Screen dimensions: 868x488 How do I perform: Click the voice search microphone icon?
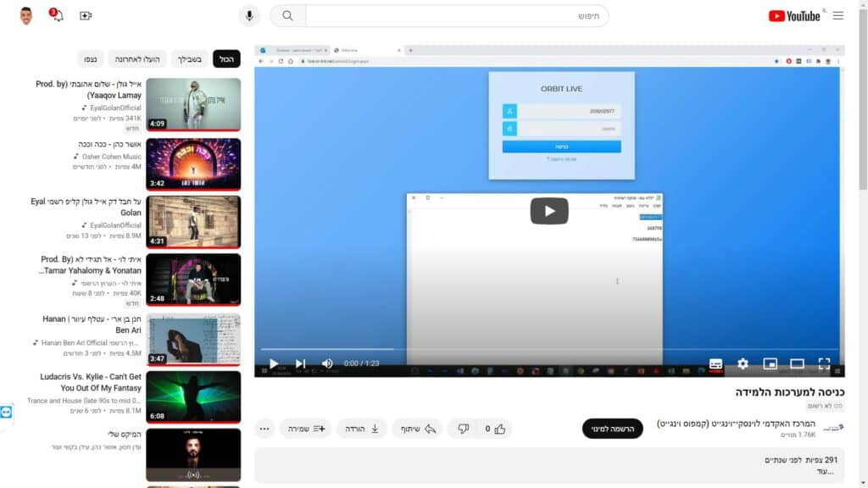249,16
